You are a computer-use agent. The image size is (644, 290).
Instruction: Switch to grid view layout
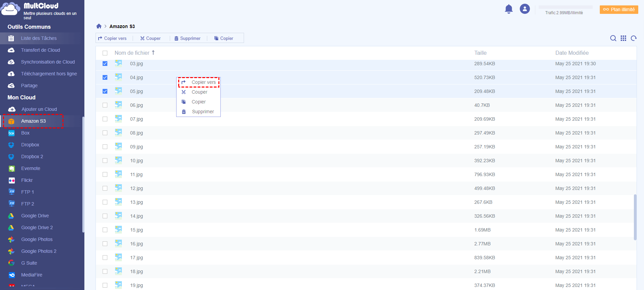623,38
